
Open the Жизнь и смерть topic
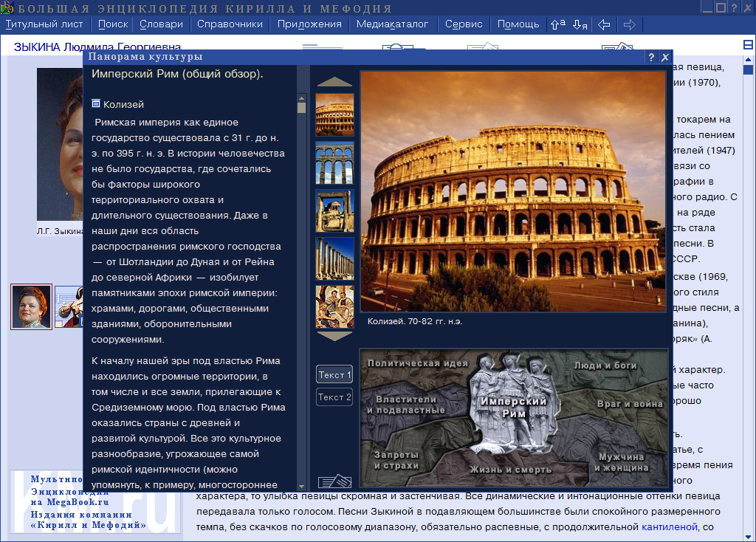511,469
